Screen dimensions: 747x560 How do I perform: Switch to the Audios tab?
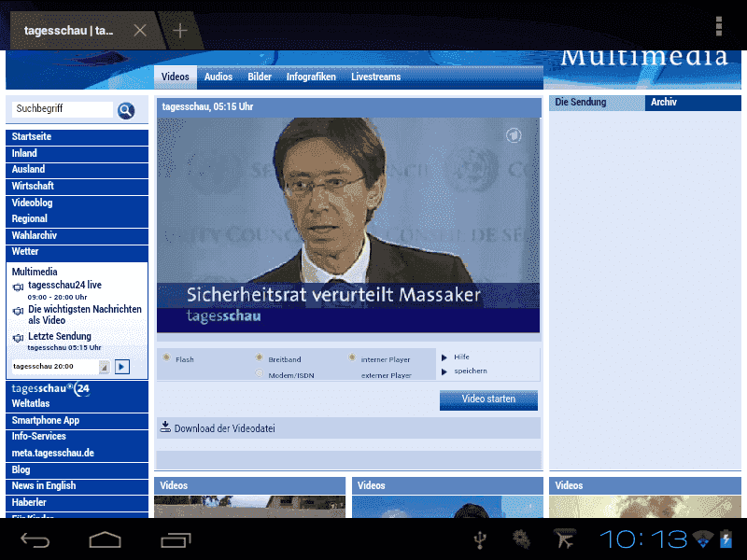(x=218, y=77)
